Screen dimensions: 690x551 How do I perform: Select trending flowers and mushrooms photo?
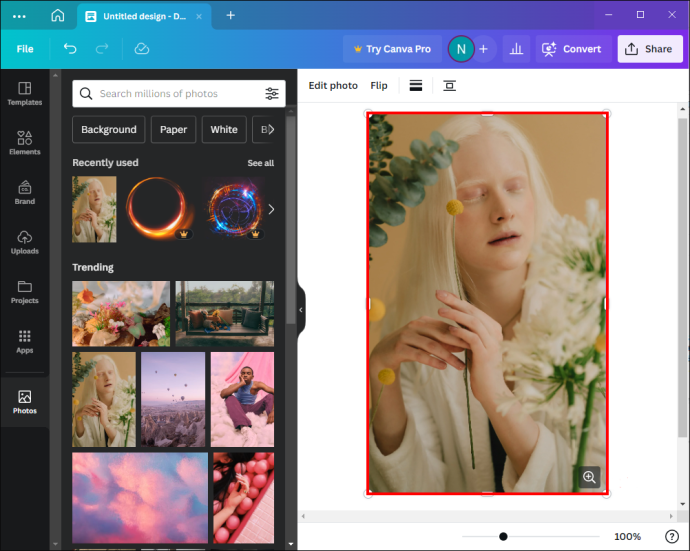tap(121, 313)
